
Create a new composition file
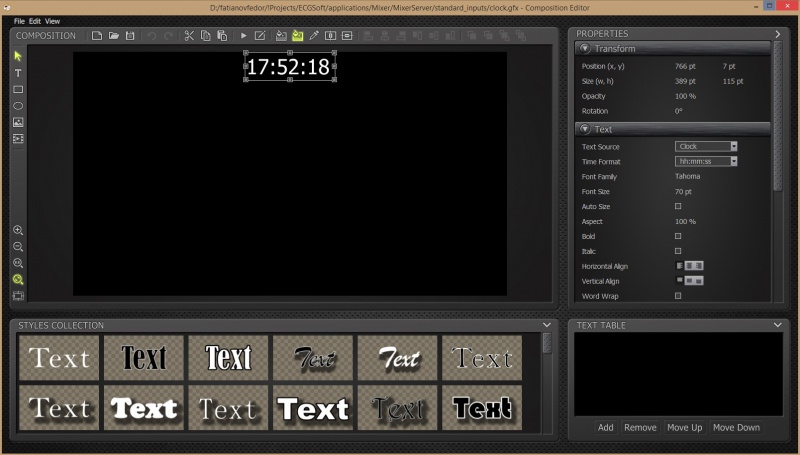coord(97,36)
